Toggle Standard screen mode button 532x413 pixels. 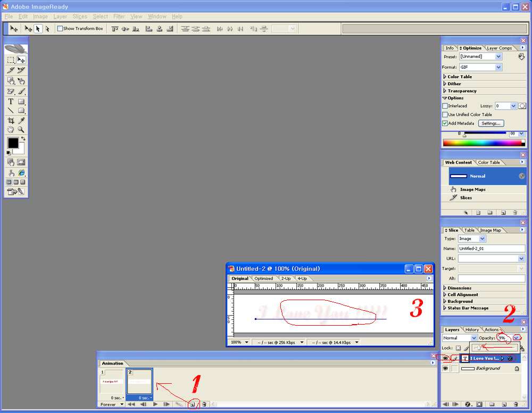tap(9, 182)
